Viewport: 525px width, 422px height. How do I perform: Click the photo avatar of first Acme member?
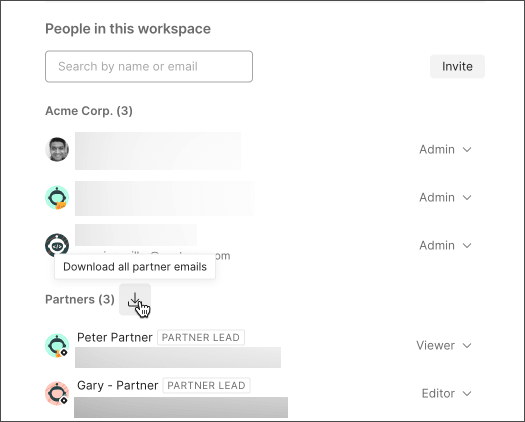point(57,149)
